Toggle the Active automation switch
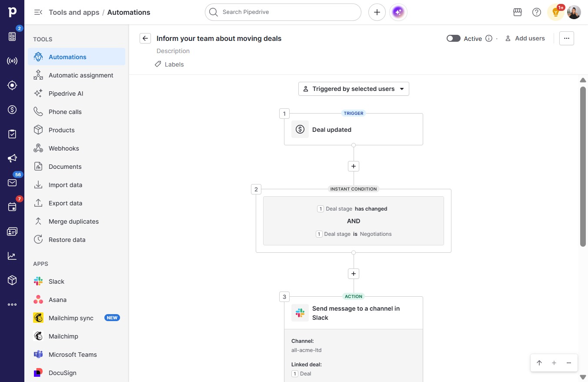 [454, 38]
